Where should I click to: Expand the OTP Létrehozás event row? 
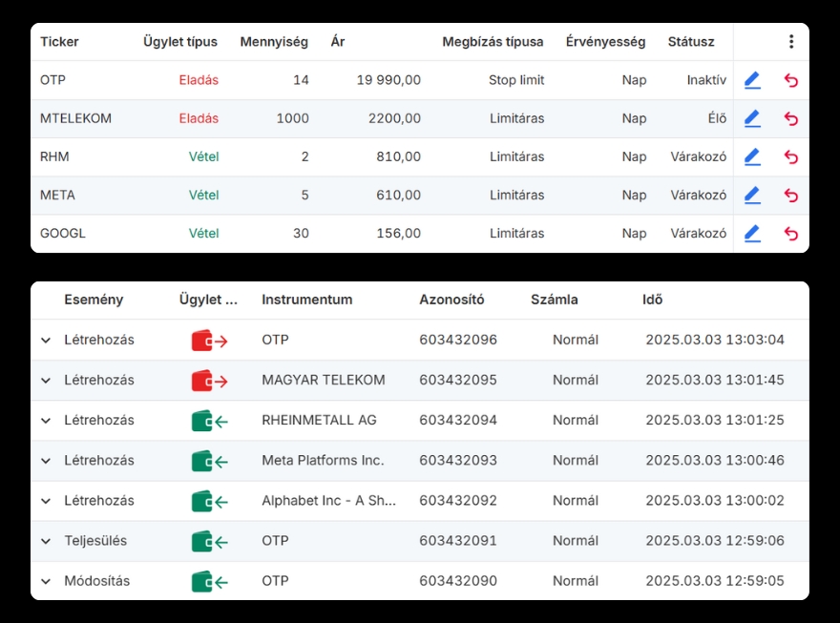45,341
